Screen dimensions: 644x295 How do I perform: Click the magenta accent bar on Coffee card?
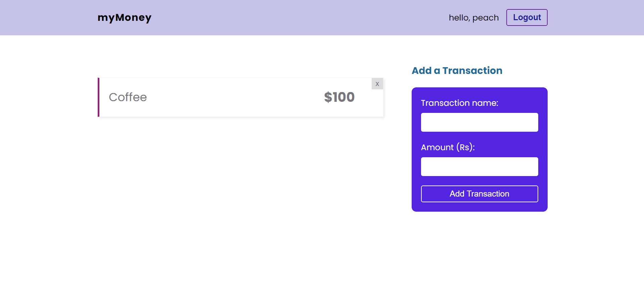[98, 97]
